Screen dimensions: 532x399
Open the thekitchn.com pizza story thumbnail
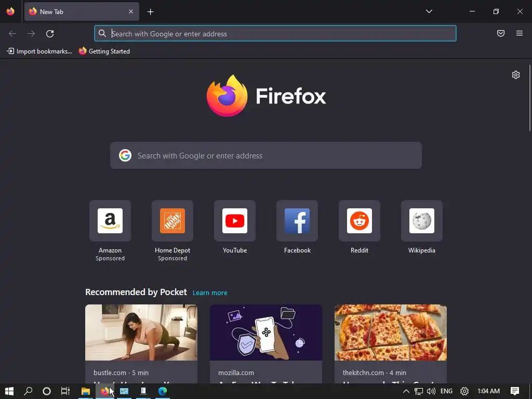[x=391, y=332]
